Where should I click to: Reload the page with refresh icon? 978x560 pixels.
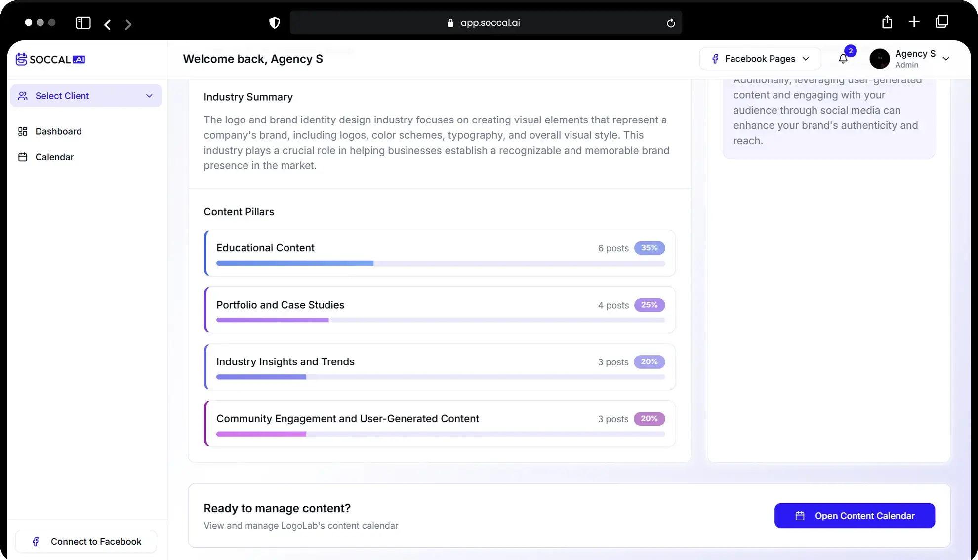pyautogui.click(x=670, y=23)
